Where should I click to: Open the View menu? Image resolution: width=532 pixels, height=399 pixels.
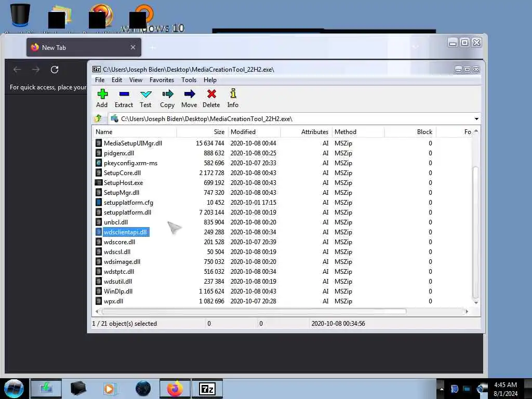[136, 80]
